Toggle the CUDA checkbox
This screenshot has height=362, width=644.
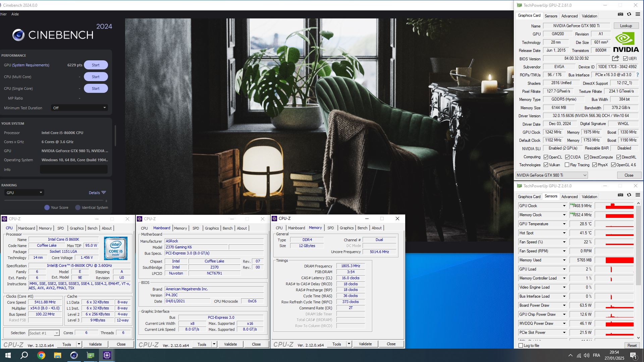point(567,157)
